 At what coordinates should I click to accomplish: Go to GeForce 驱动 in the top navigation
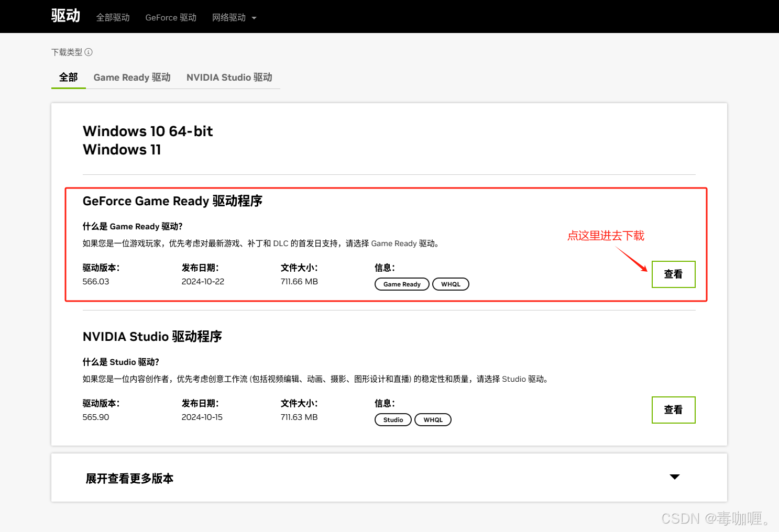[171, 17]
